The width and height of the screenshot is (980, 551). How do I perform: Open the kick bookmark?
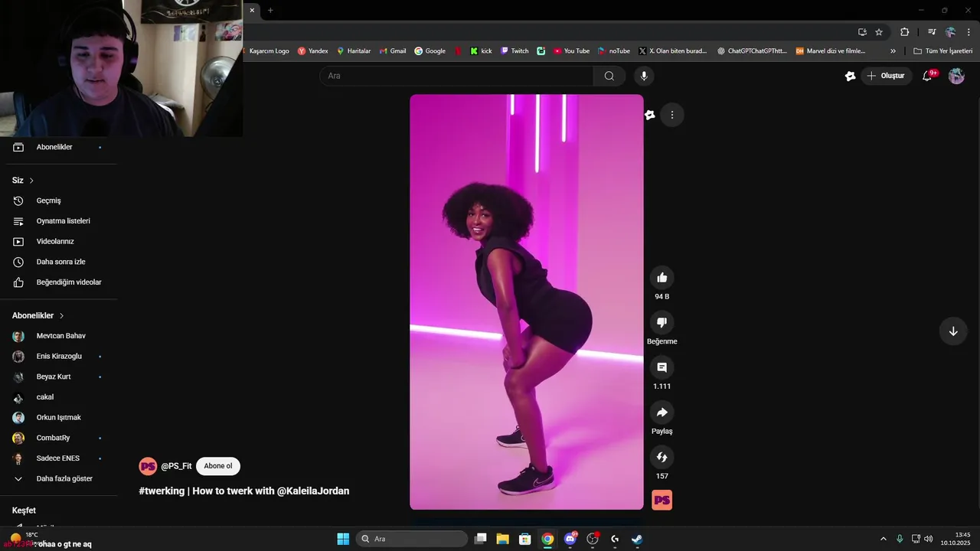[x=482, y=51]
